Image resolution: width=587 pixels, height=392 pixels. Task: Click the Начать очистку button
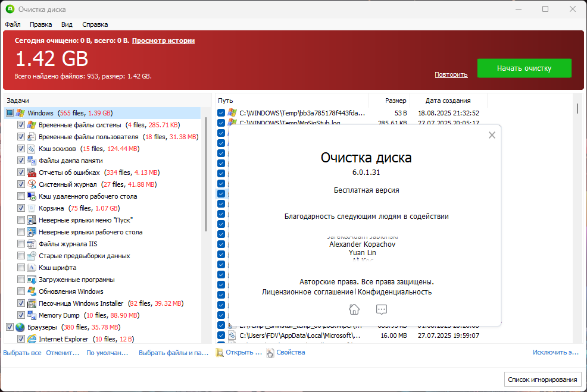tap(524, 68)
